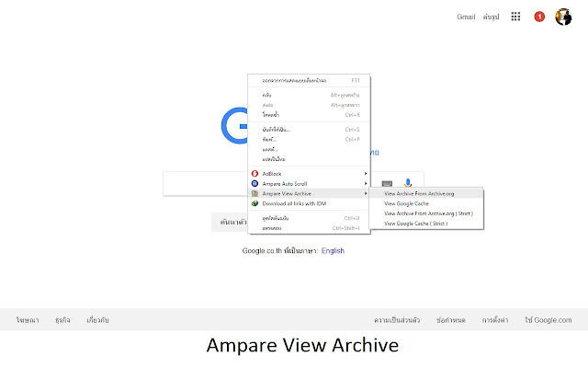Select the Back item with Alt shortcut

309,95
